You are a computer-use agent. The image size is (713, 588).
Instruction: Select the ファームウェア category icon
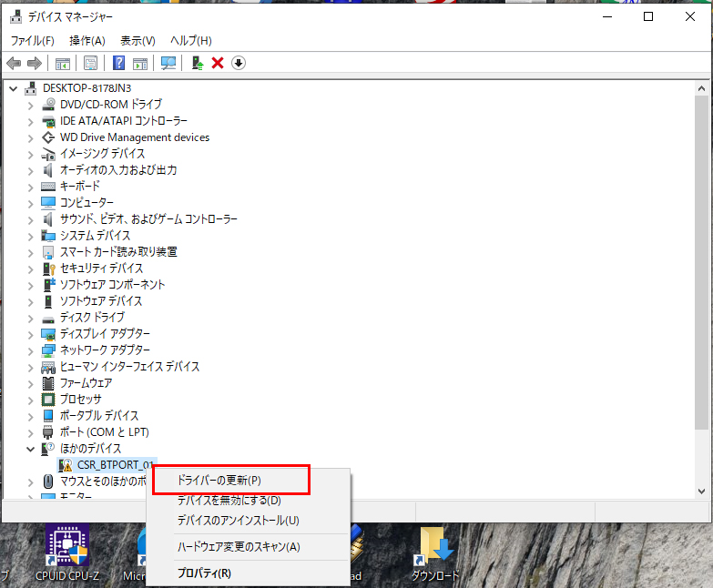tap(48, 382)
